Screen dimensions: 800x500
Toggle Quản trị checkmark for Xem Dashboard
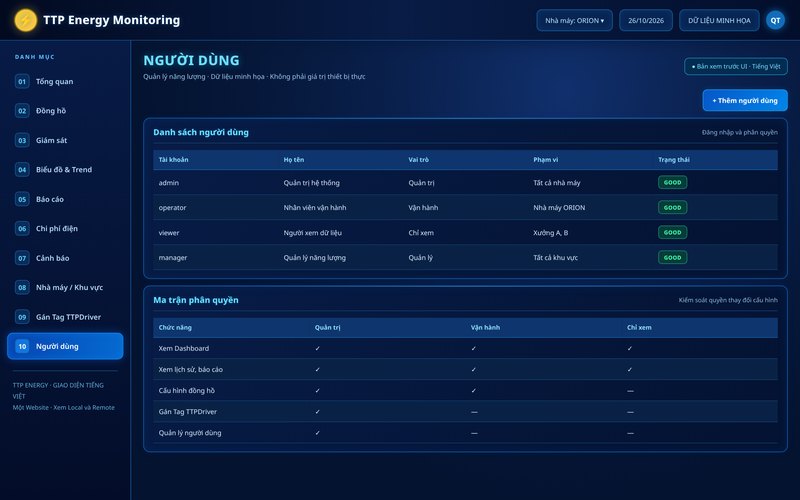317,348
